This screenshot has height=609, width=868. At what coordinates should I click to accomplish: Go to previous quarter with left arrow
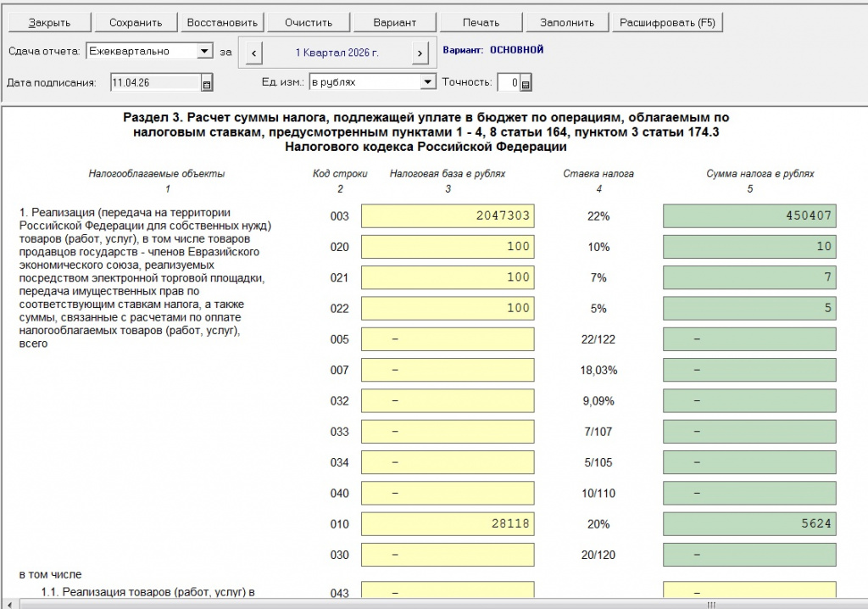[x=253, y=53]
